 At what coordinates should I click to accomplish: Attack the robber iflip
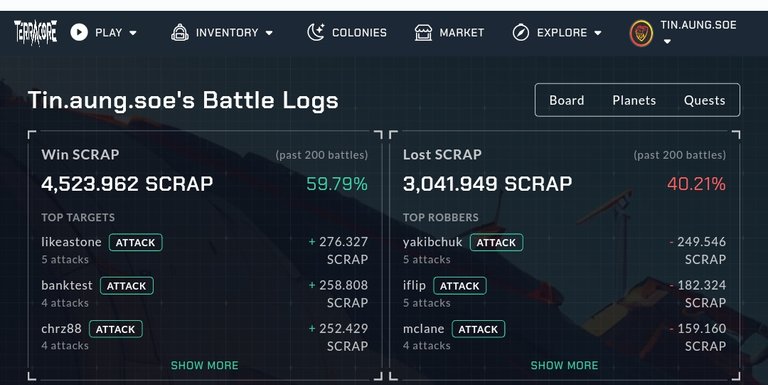coord(460,286)
